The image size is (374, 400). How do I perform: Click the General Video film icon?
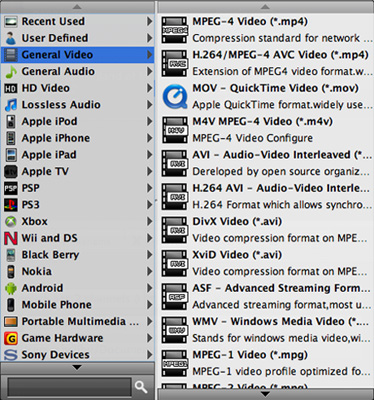tap(11, 55)
